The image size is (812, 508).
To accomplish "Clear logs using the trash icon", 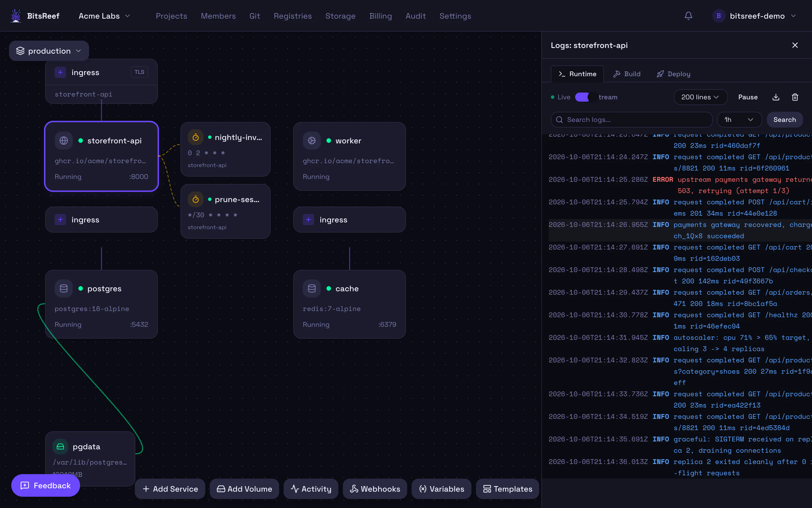I will 795,97.
